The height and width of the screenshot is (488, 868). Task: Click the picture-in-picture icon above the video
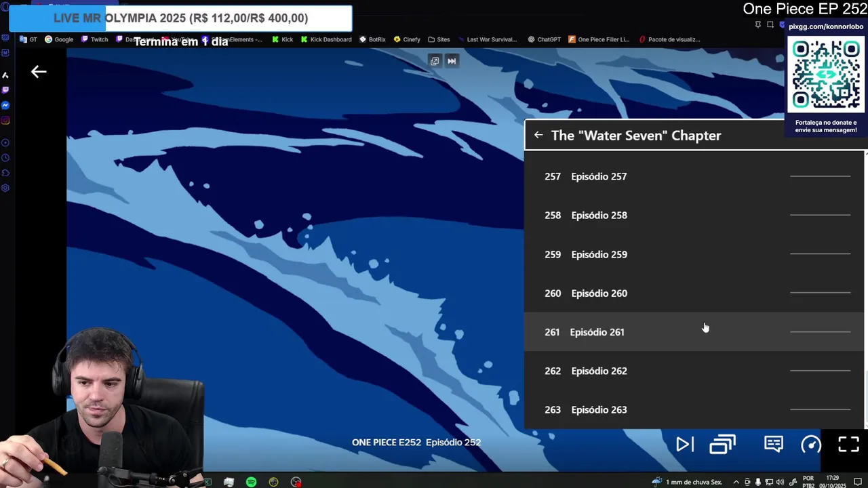pos(435,61)
